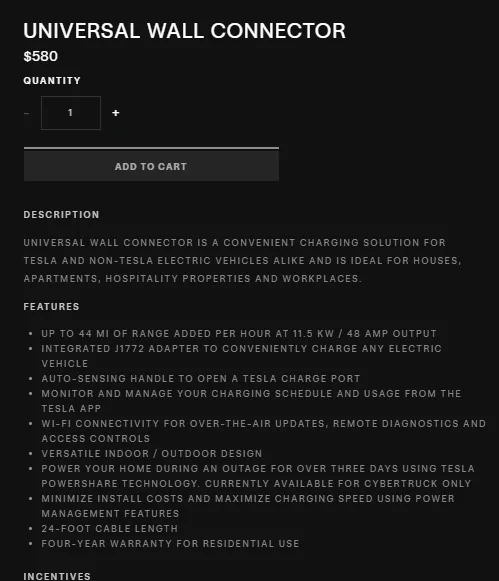Image resolution: width=499 pixels, height=581 pixels.
Task: Select the integrated J1772 adapter feature line
Action: tap(241, 356)
